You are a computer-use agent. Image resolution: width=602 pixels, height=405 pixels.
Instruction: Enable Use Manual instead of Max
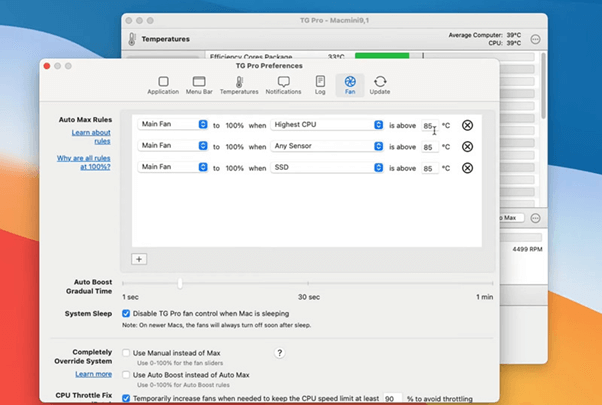tap(126, 353)
